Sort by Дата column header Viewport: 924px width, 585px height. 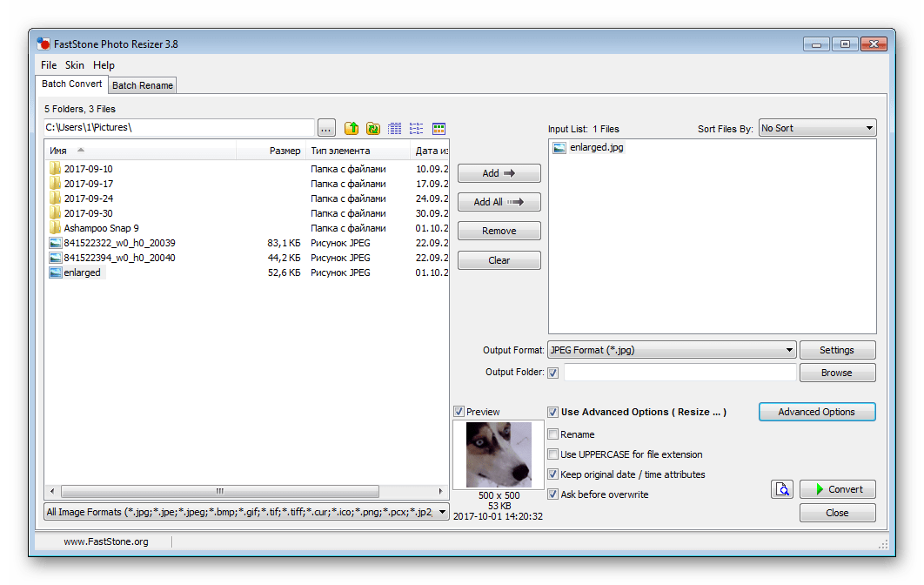click(430, 151)
